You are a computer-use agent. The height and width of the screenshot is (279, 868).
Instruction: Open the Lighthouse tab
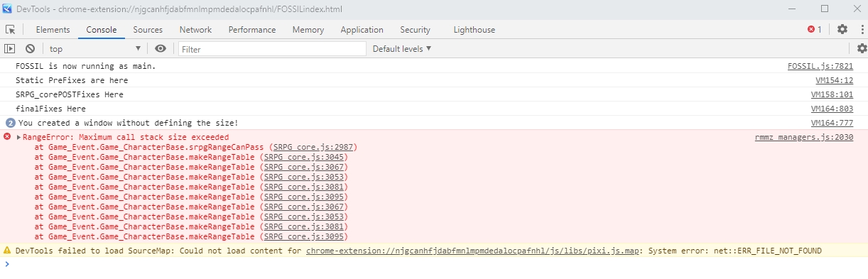[474, 29]
